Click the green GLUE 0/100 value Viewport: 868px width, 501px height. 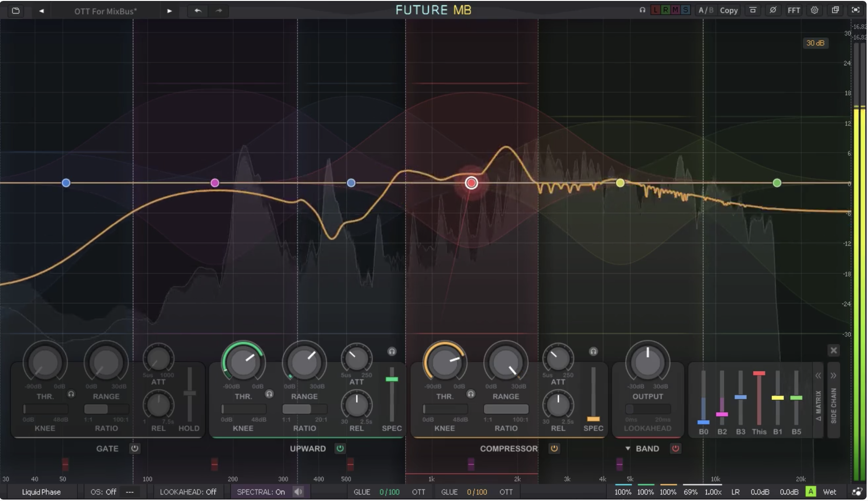389,492
